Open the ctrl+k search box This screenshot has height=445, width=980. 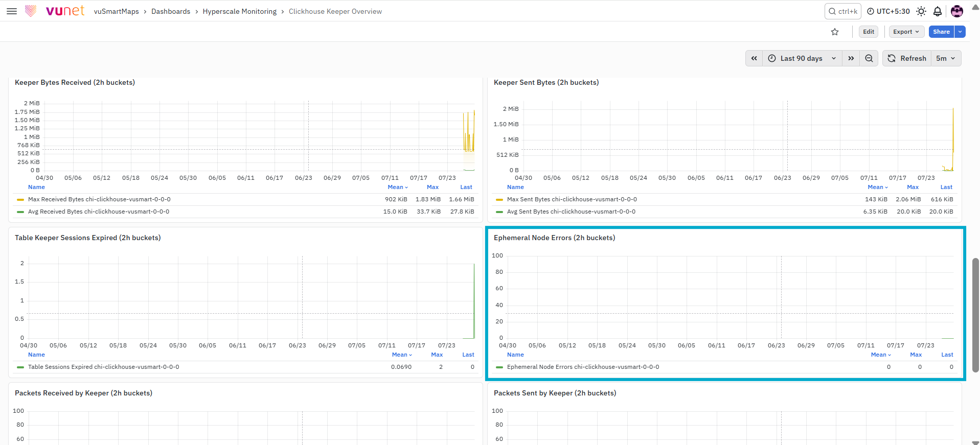click(x=842, y=11)
